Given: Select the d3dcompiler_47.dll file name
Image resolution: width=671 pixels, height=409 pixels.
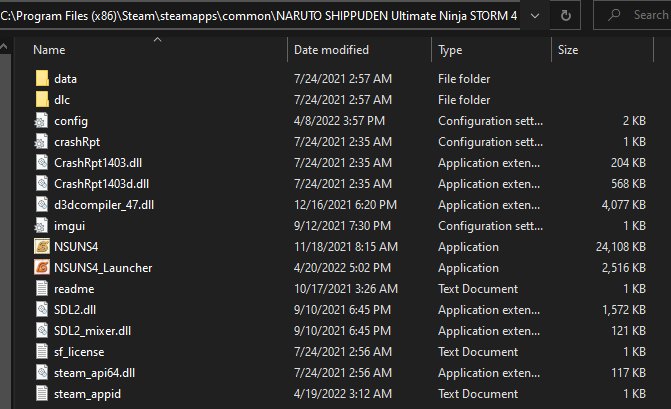Looking at the screenshot, I should tap(104, 205).
